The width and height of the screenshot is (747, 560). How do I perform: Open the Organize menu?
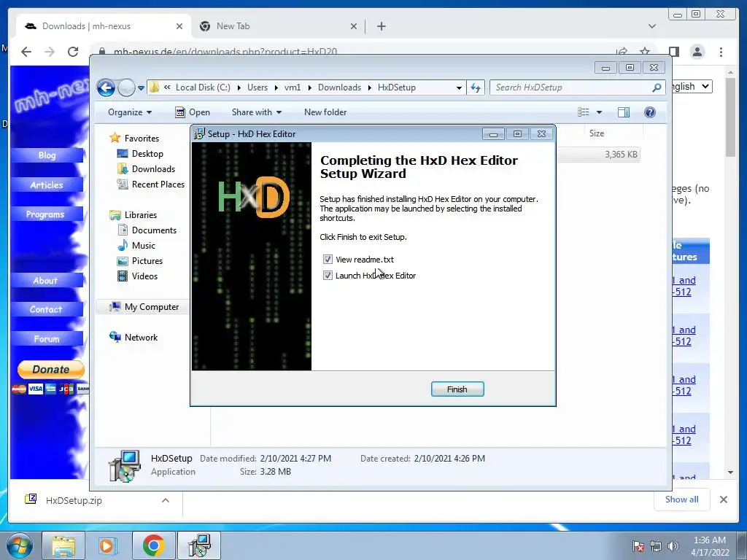pos(130,112)
